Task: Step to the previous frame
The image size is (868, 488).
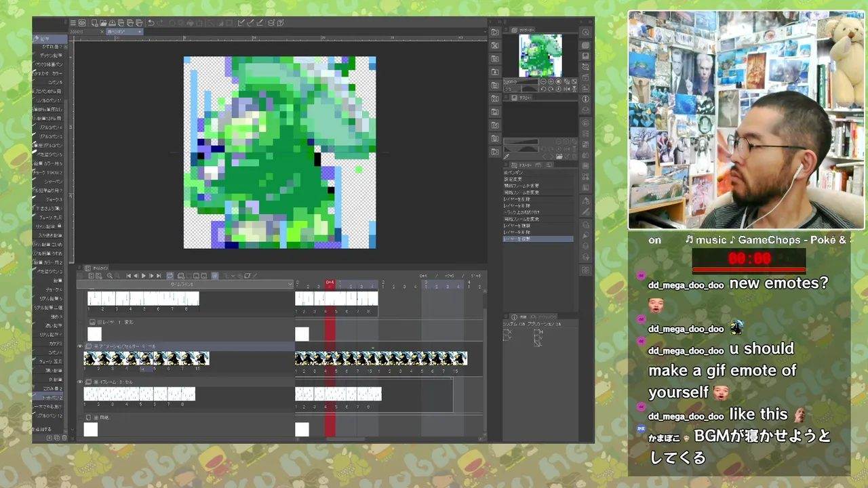Action: (x=136, y=276)
